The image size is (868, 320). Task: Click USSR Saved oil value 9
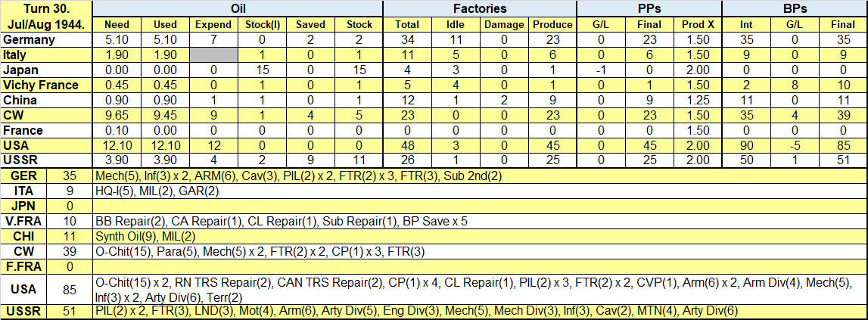(310, 160)
